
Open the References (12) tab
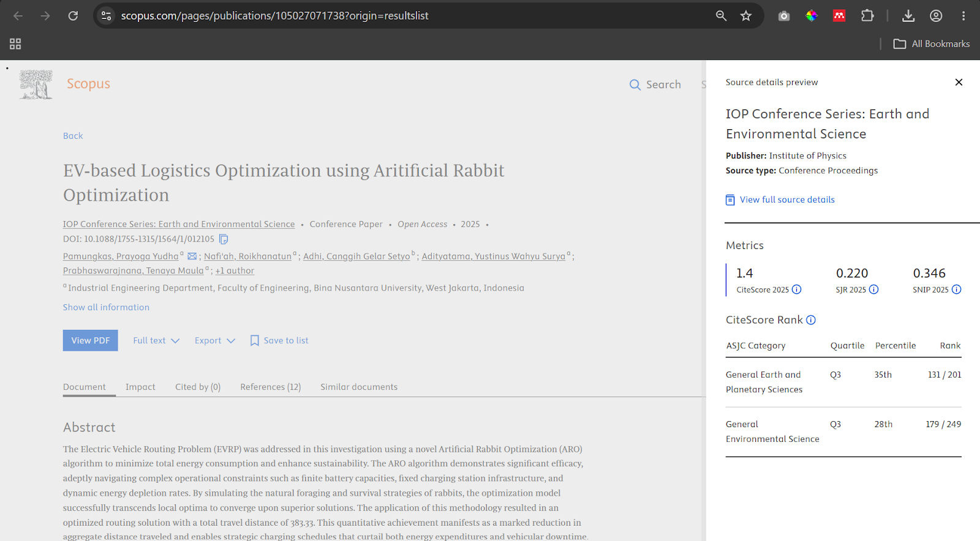(271, 387)
